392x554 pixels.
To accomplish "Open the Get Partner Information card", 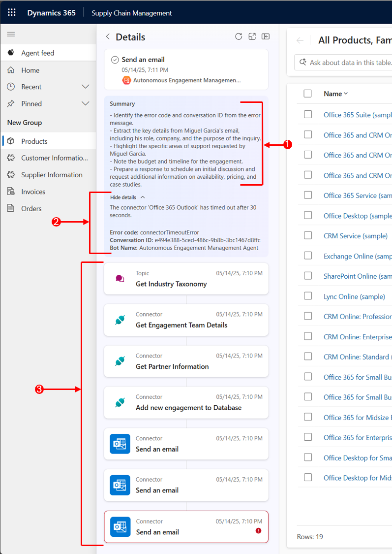I will pos(186,361).
